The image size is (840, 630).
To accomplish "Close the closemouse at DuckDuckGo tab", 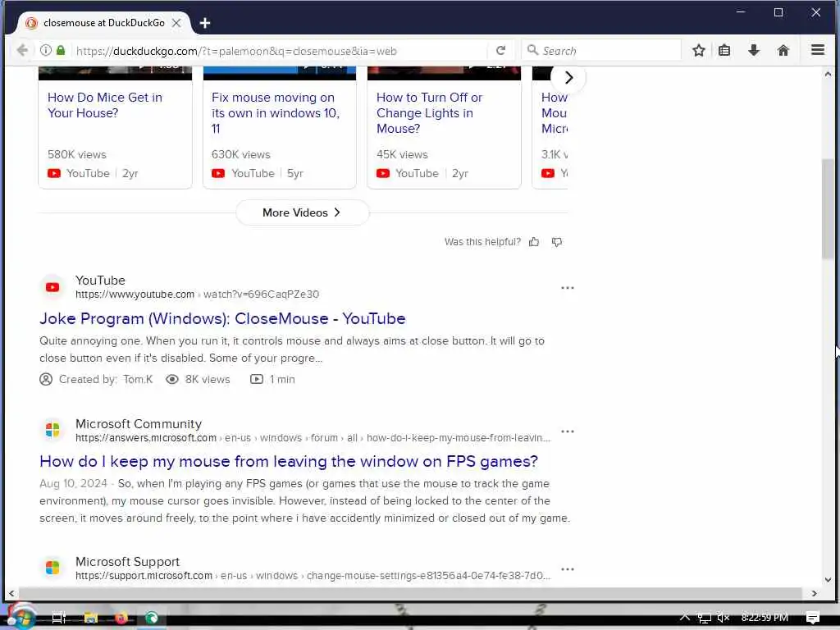I will tap(176, 23).
